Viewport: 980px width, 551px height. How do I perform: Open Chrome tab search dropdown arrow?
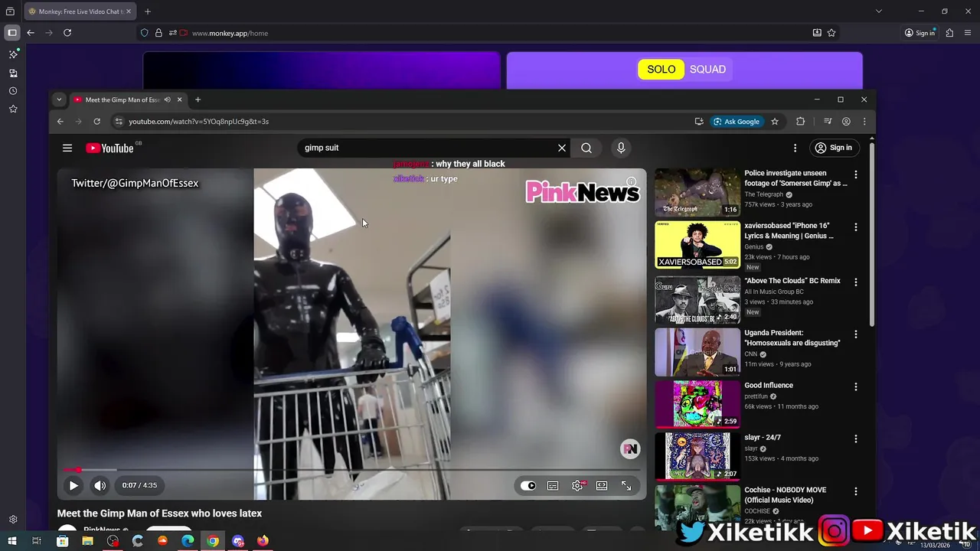59,99
